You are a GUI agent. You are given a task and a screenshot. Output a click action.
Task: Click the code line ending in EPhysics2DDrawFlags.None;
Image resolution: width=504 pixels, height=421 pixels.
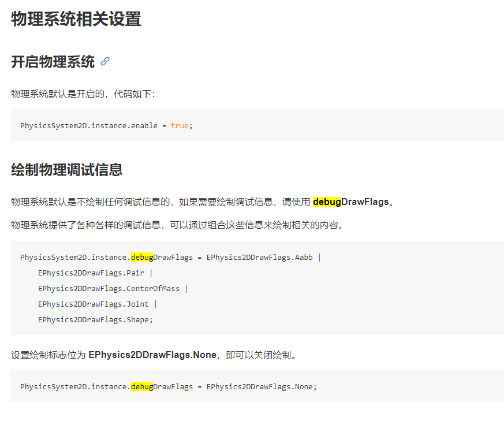169,386
